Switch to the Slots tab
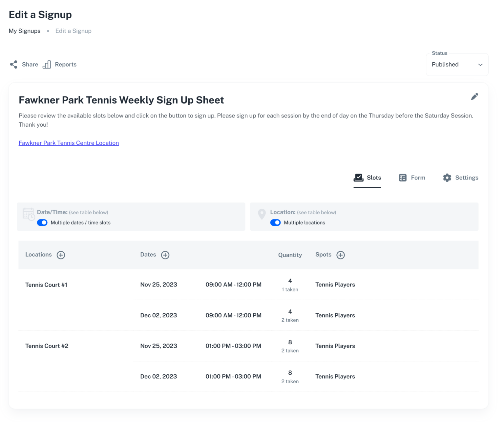 tap(367, 178)
